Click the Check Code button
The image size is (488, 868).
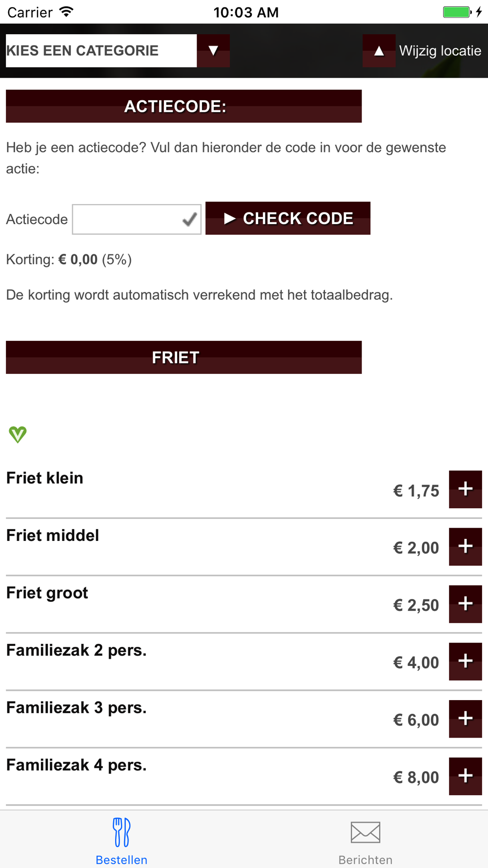point(288,218)
